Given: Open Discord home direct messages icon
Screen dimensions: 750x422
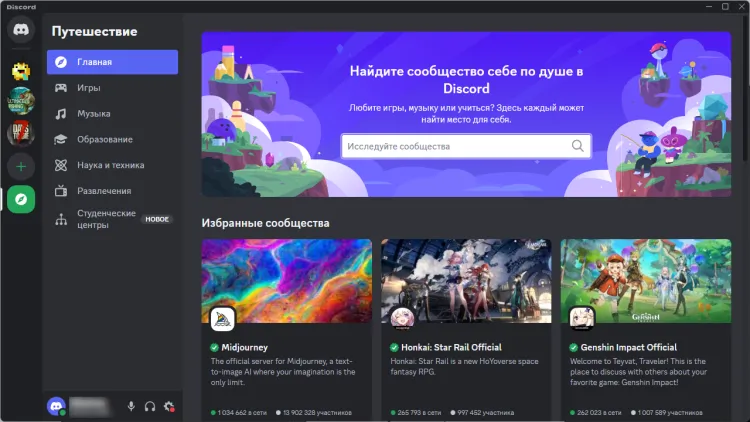Looking at the screenshot, I should 21,30.
